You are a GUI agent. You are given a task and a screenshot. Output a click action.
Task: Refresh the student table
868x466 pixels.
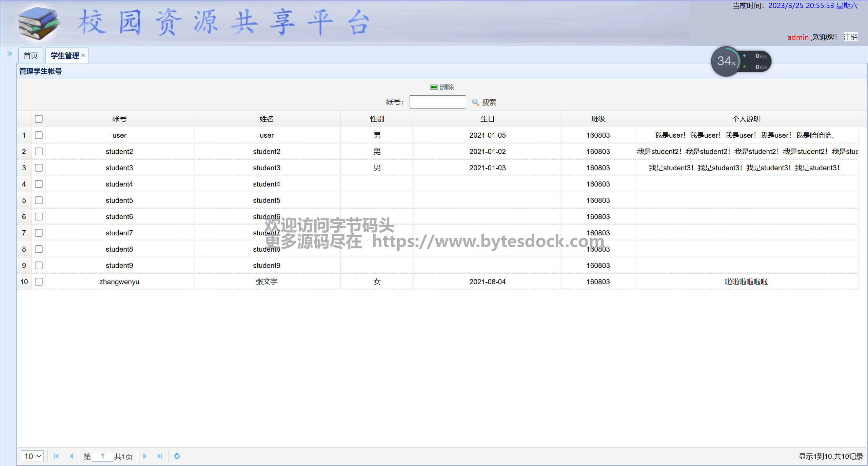tap(177, 456)
